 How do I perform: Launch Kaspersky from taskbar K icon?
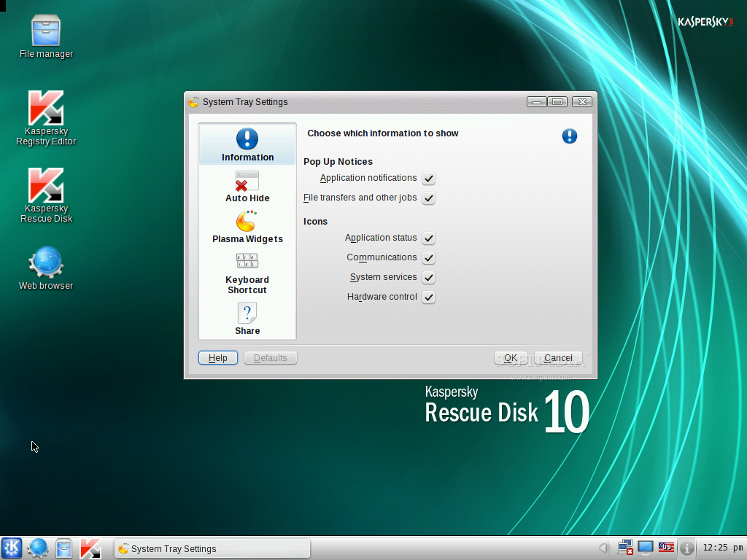90,548
